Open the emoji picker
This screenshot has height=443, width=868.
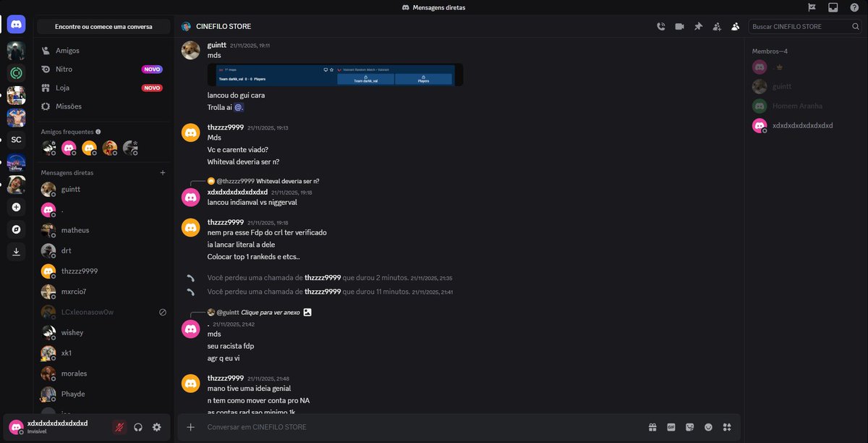click(708, 427)
